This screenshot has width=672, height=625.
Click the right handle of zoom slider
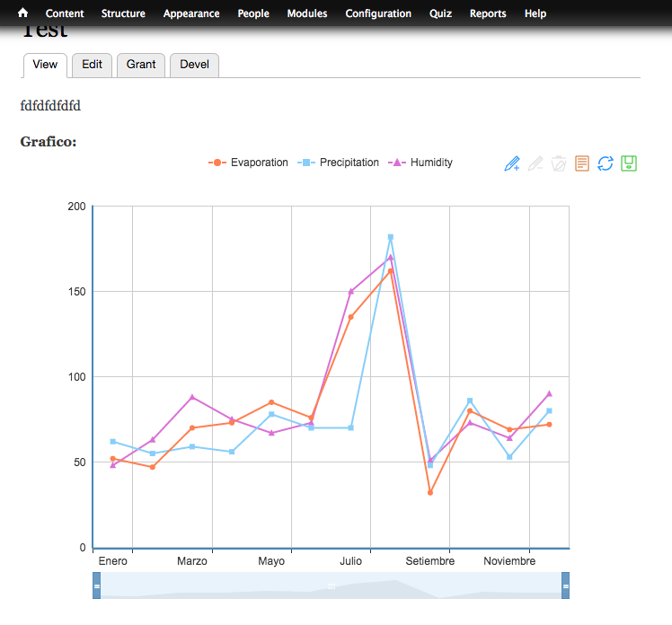pos(565,585)
